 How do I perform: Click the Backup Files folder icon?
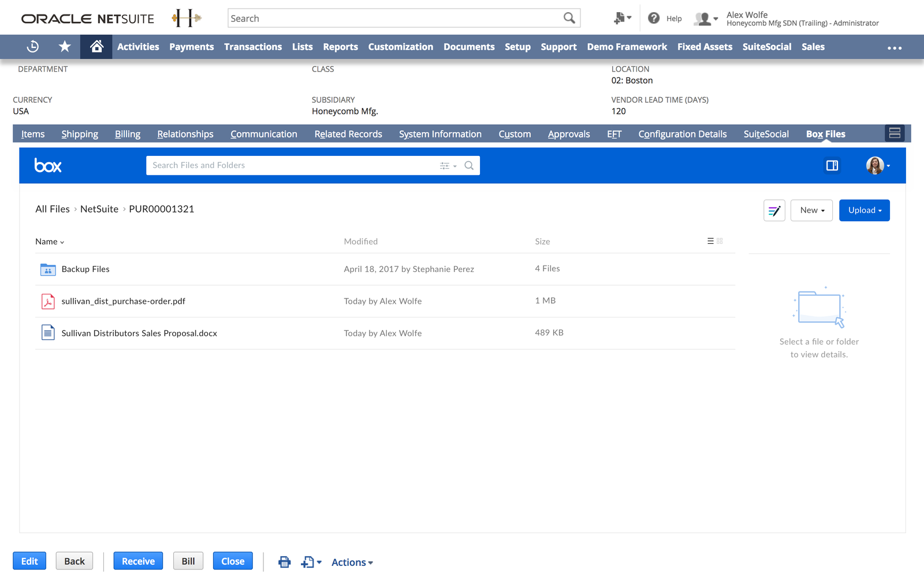48,270
